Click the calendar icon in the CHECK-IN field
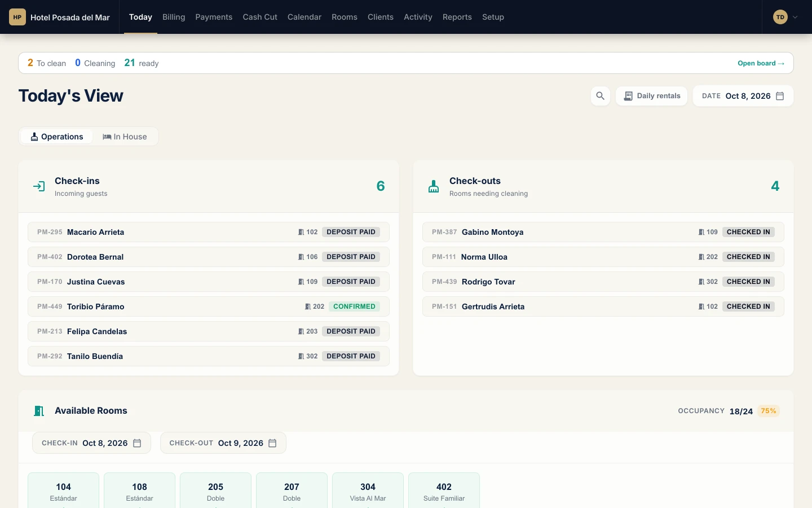The image size is (812, 508). [x=137, y=443]
